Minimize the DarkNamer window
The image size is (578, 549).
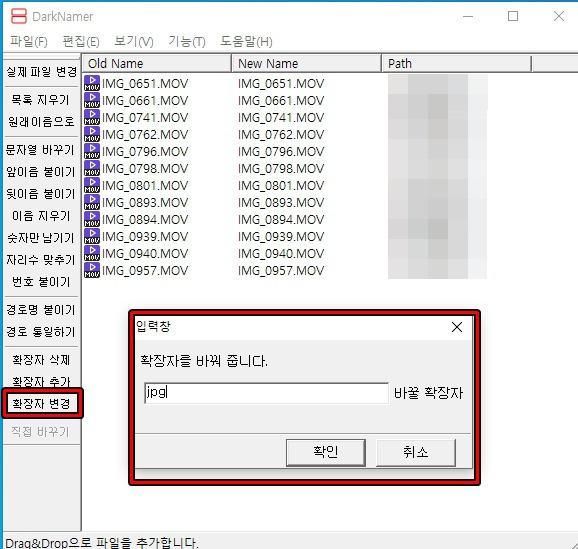[468, 16]
